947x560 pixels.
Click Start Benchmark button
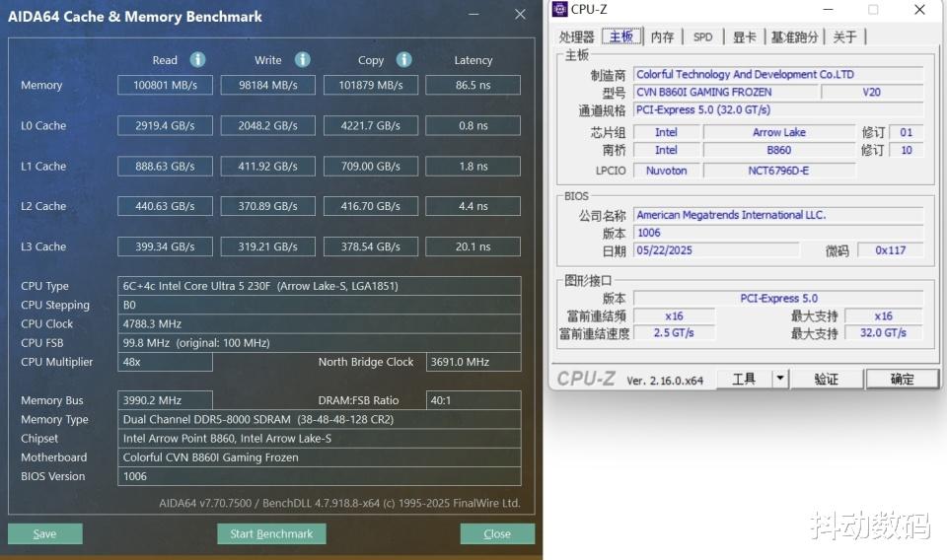[x=271, y=533]
